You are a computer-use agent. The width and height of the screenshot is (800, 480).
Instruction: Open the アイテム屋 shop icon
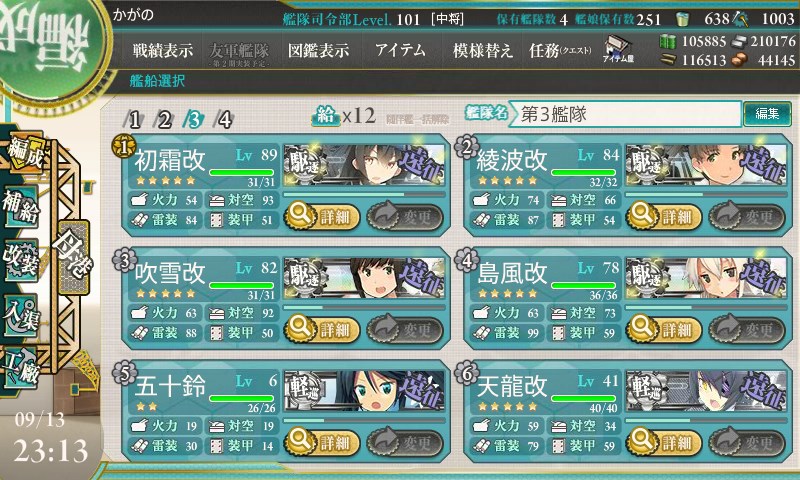click(x=618, y=49)
